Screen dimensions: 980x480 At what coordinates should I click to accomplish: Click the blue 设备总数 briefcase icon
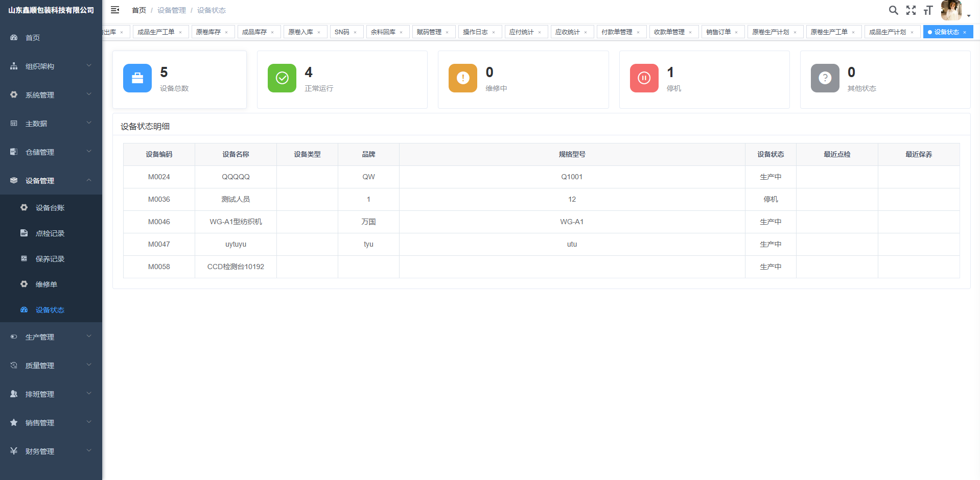coord(137,78)
